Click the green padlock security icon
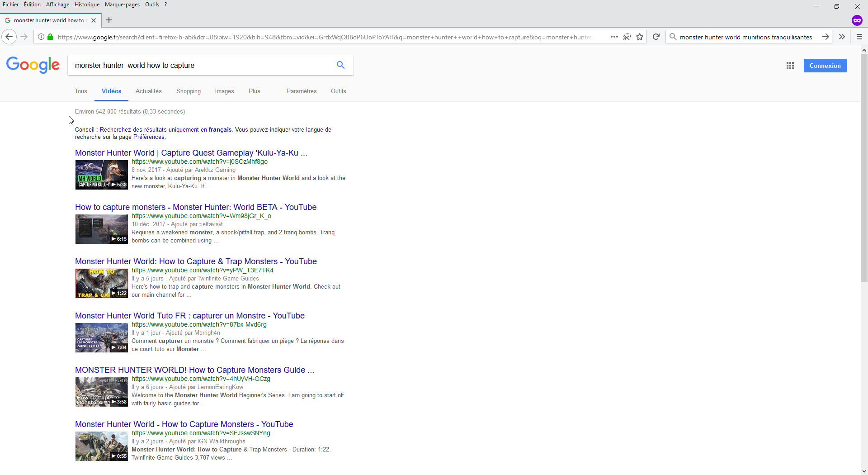 pos(50,37)
